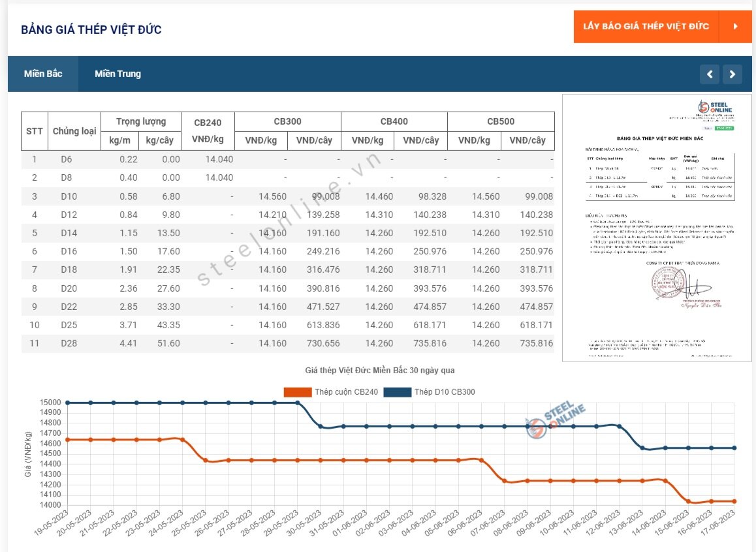Click the STT column header
756x552 pixels.
point(34,131)
